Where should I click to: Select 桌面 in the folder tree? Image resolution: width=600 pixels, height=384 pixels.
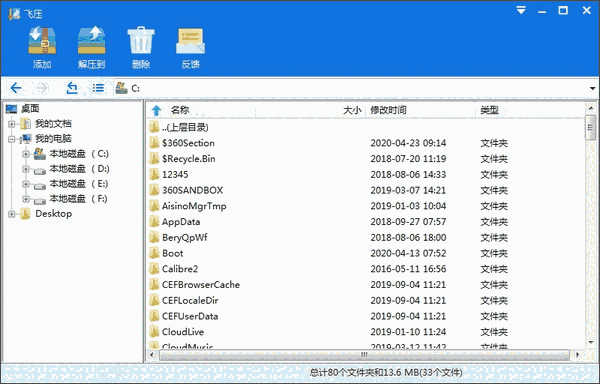tap(30, 109)
